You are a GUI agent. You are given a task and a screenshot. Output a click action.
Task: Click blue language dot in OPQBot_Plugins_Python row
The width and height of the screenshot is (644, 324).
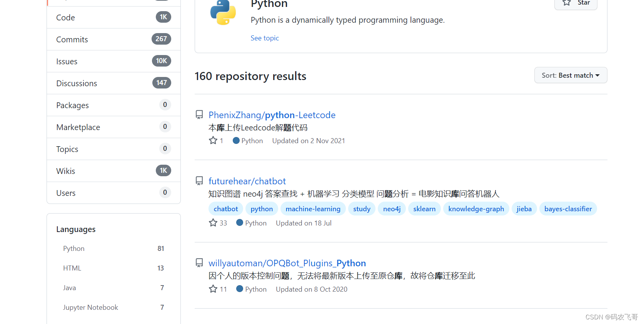tap(240, 289)
